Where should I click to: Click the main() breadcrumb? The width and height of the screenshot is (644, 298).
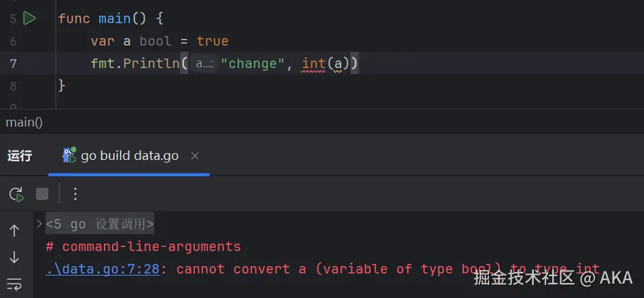tap(24, 122)
